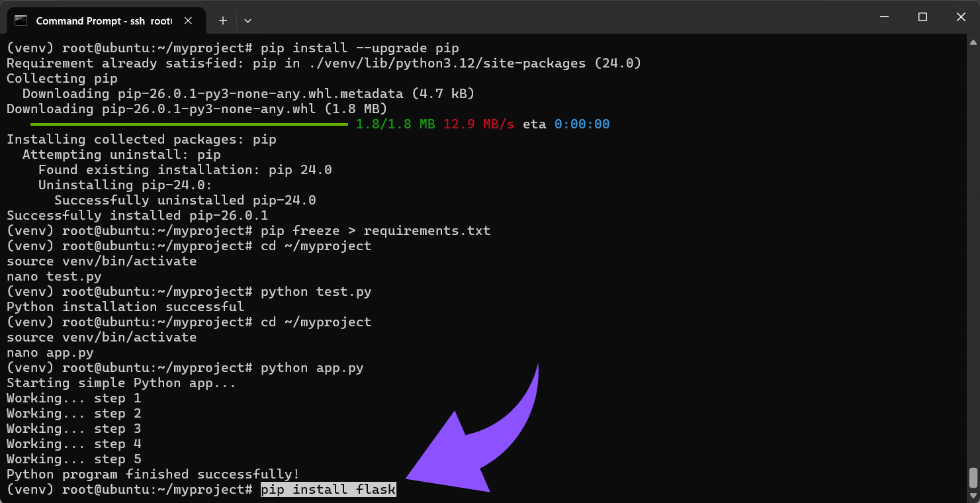Click the python app.py command line

pyautogui.click(x=312, y=368)
